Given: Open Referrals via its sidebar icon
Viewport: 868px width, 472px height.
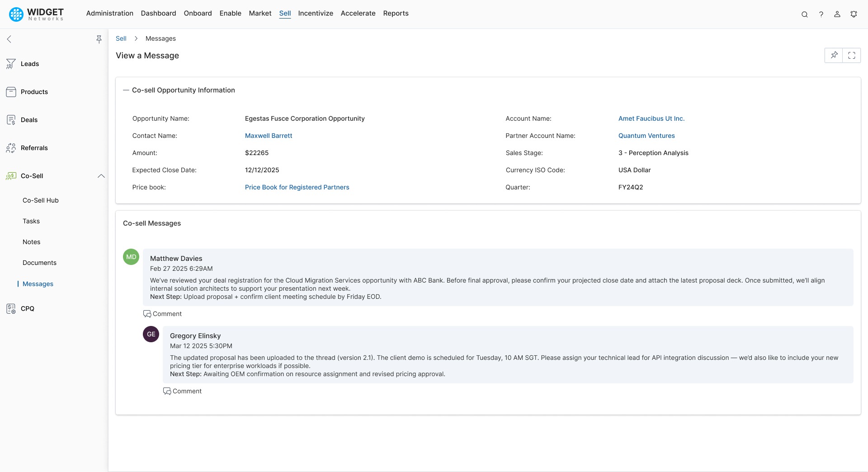Looking at the screenshot, I should pos(10,148).
